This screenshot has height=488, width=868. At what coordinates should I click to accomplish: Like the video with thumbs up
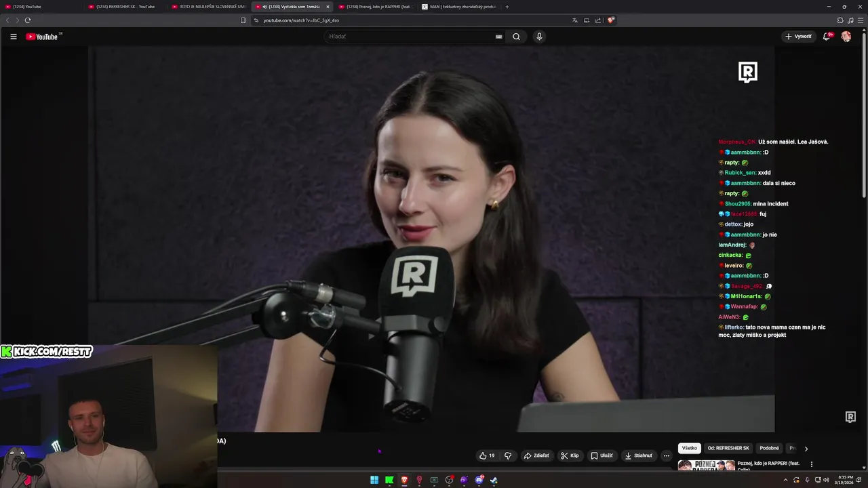pyautogui.click(x=487, y=455)
